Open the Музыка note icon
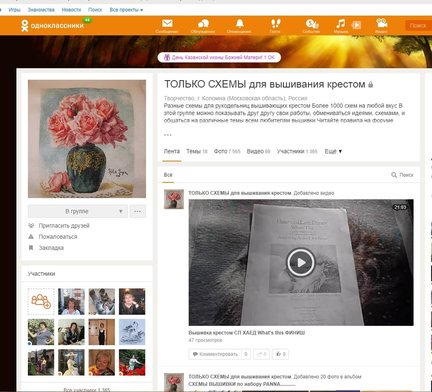This screenshot has width=432, height=392. pyautogui.click(x=340, y=25)
